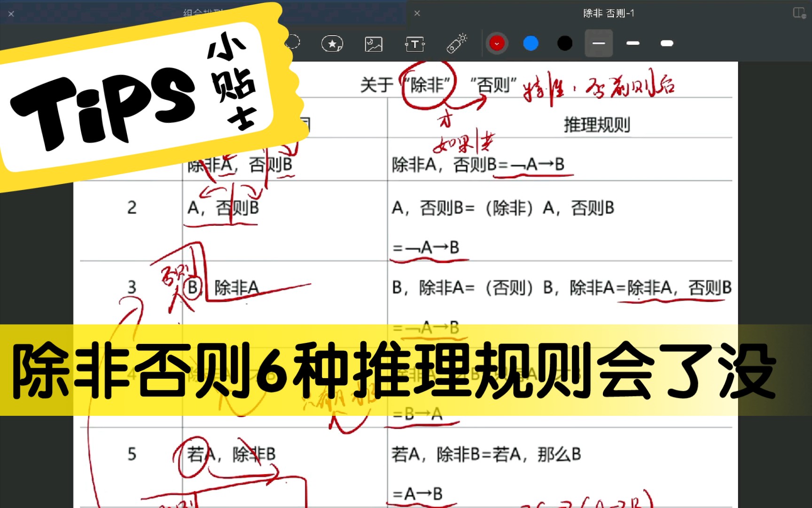Screen dimensions: 812x508
Task: Choose the red pen color
Action: pyautogui.click(x=497, y=43)
